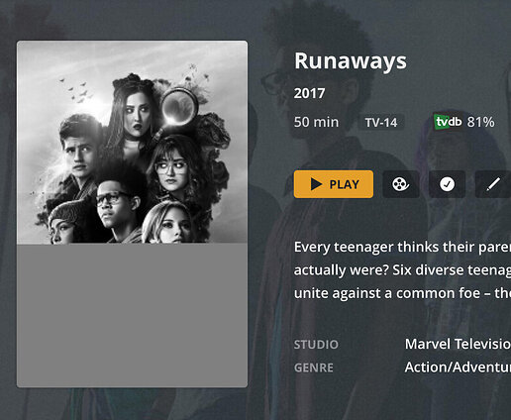
Task: Click the summary line 'actually were? Six diverse'
Action: pyautogui.click(x=402, y=270)
